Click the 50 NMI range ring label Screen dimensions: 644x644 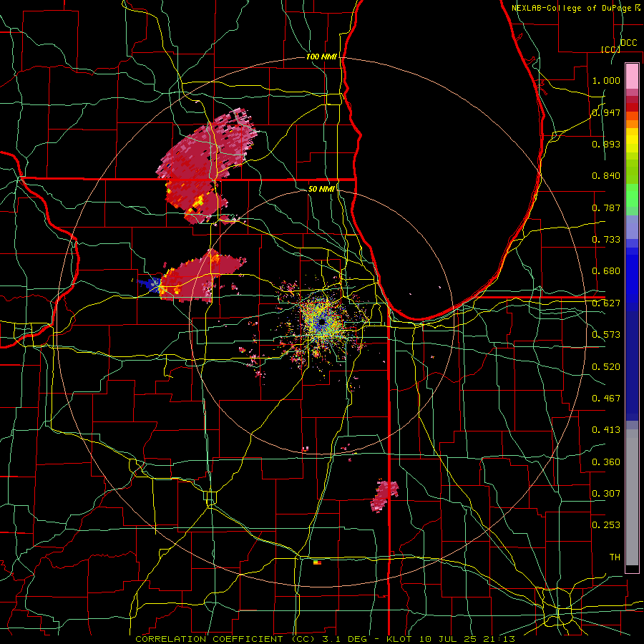pos(321,189)
